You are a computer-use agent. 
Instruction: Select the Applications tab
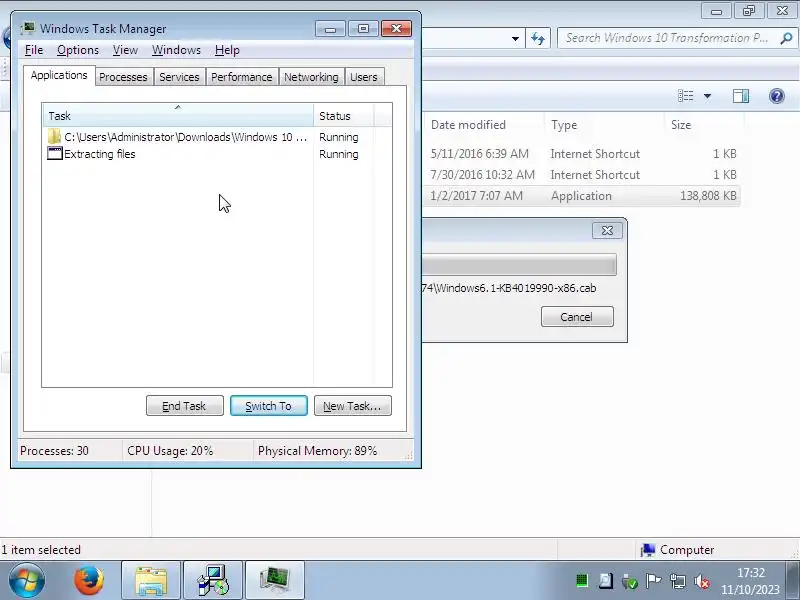(x=59, y=76)
